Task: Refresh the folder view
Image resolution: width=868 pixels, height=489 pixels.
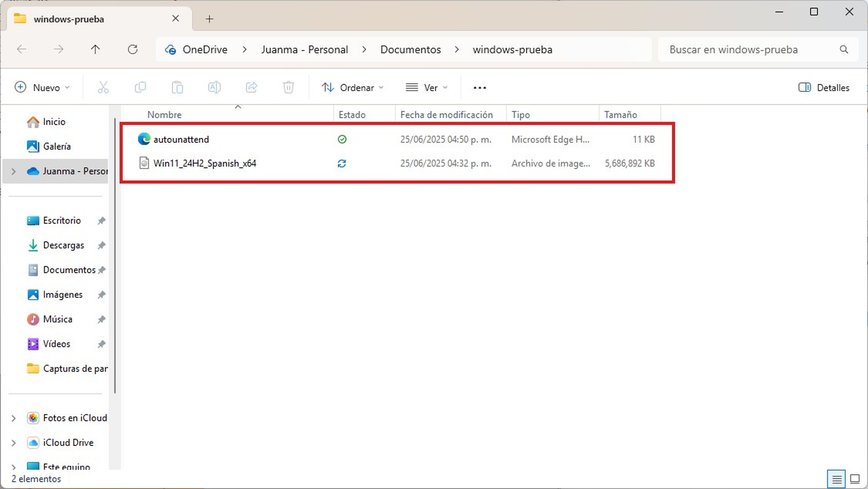Action: tap(133, 49)
